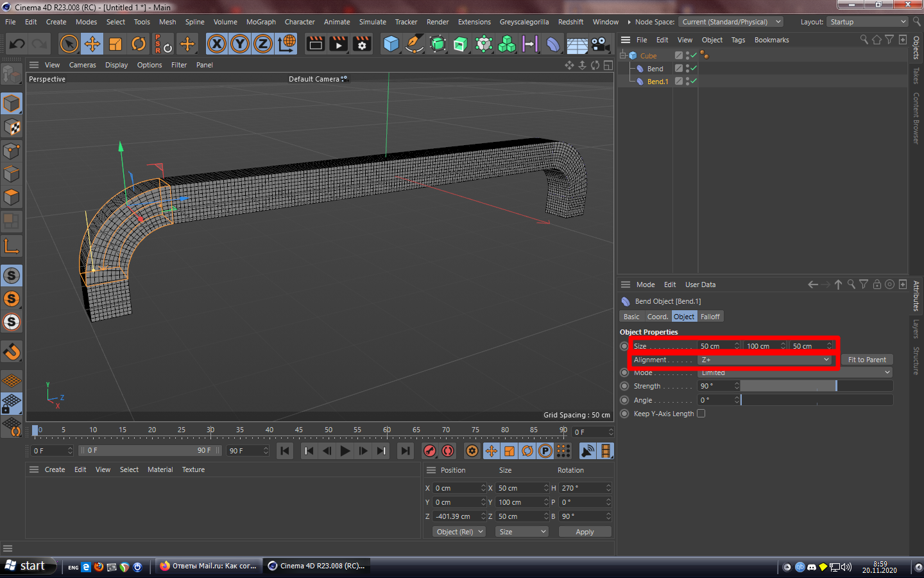Screen dimensions: 924x578
Task: Toggle Cube enabled green checkmark
Action: pos(694,55)
